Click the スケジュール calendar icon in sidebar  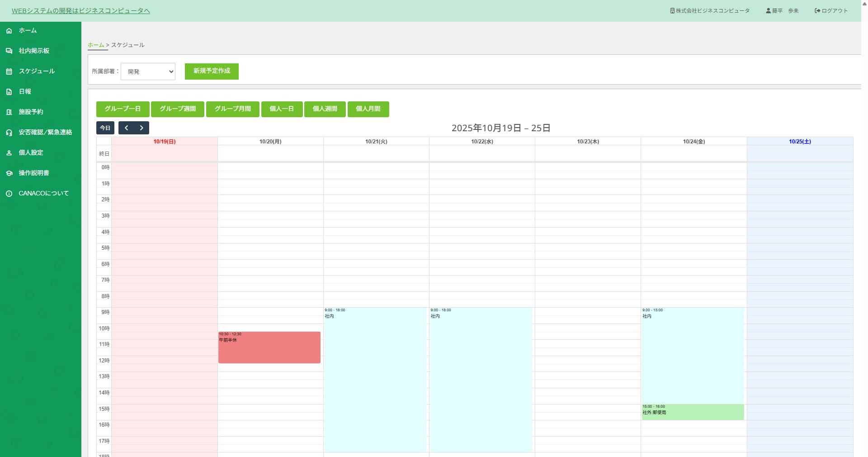pyautogui.click(x=9, y=71)
